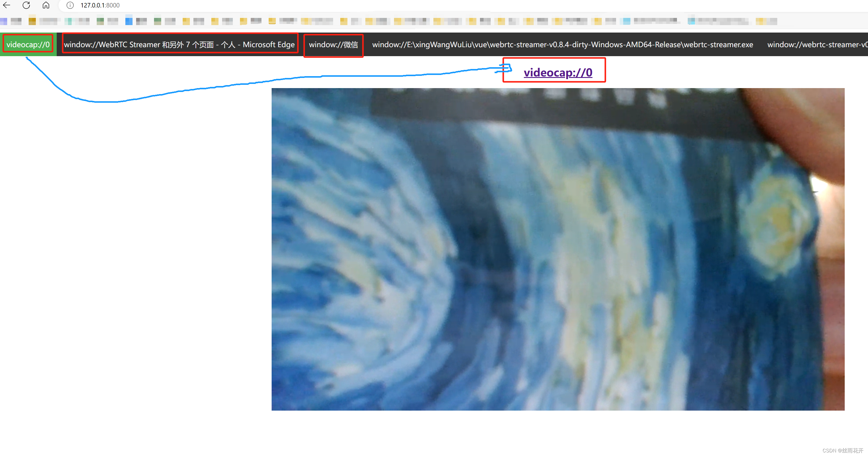
Task: Click the browser back arrow
Action: (7, 5)
